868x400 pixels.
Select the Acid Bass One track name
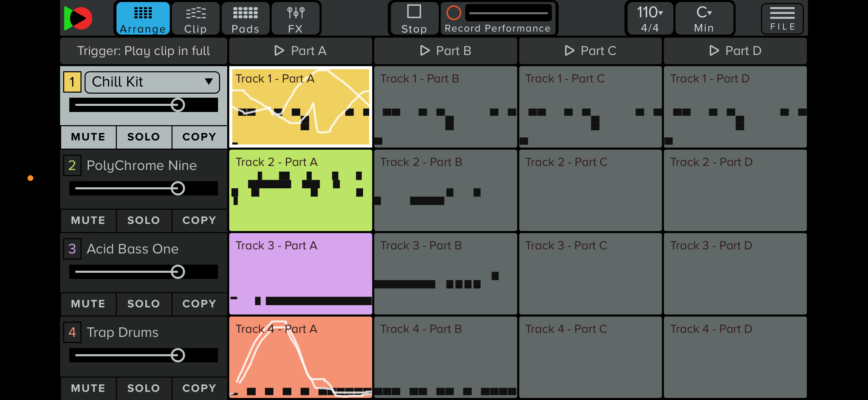coord(132,249)
